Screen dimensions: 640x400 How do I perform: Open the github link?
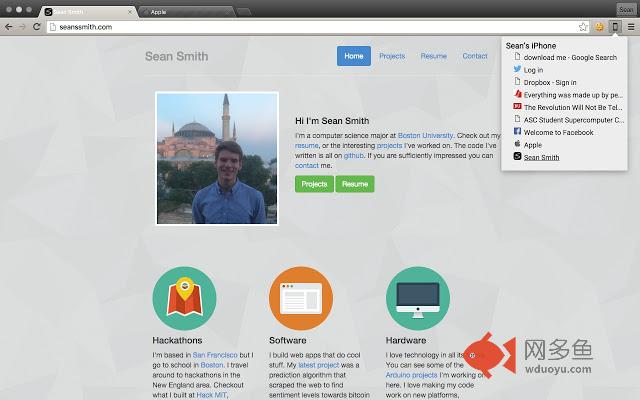point(353,156)
